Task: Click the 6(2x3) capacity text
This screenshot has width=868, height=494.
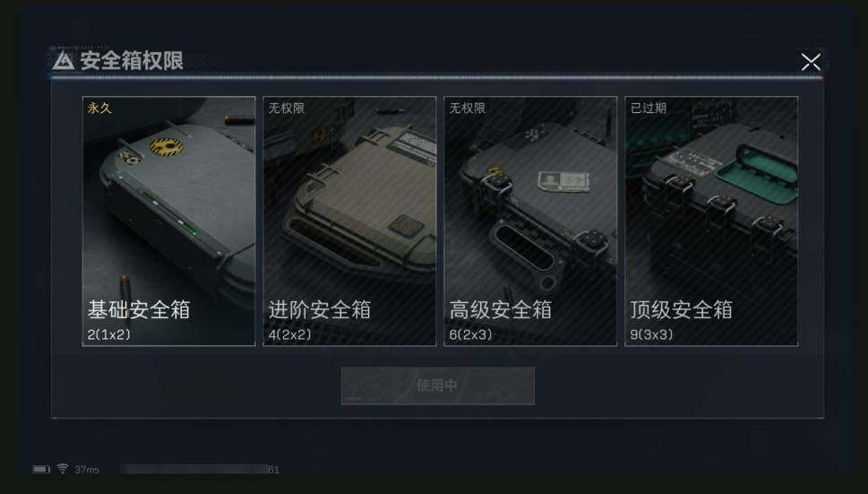Action: click(x=470, y=334)
